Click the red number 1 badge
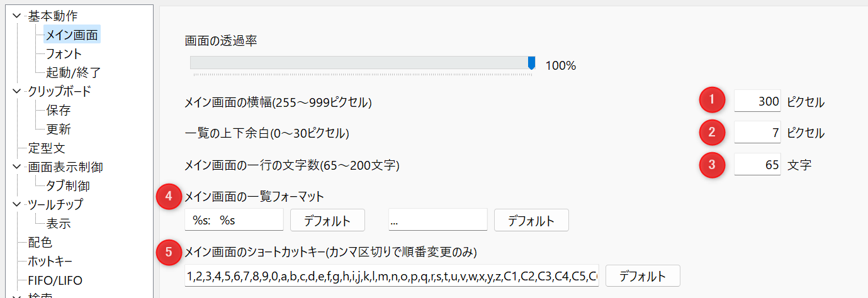Image resolution: width=868 pixels, height=298 pixels. [x=712, y=100]
